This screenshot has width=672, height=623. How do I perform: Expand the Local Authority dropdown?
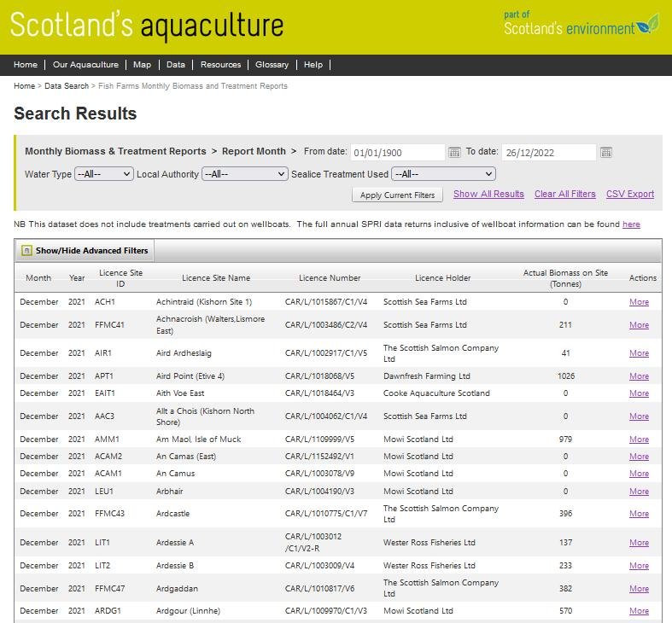tap(245, 174)
